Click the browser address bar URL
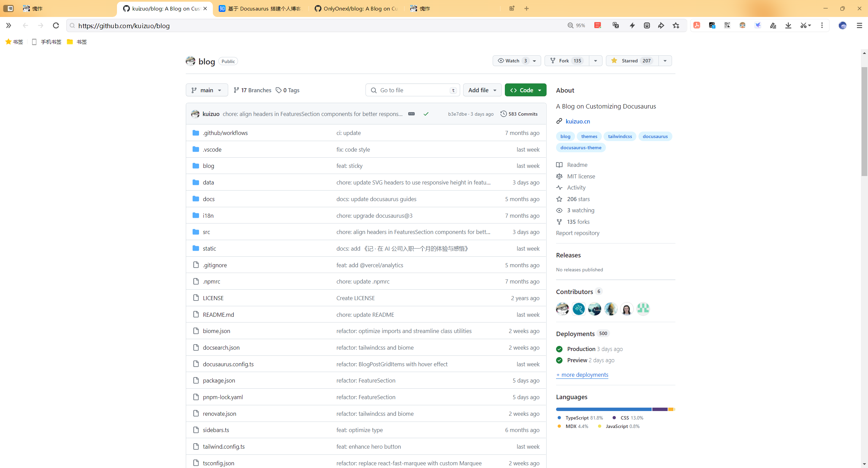The width and height of the screenshot is (868, 468). click(124, 26)
